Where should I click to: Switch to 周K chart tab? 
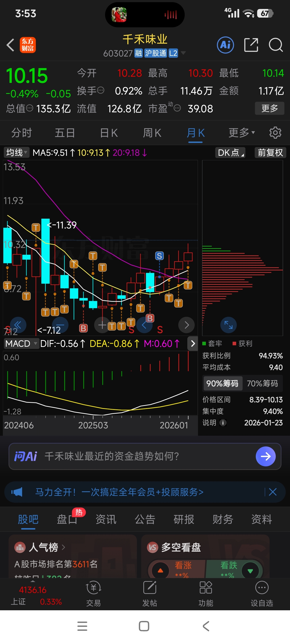click(152, 133)
